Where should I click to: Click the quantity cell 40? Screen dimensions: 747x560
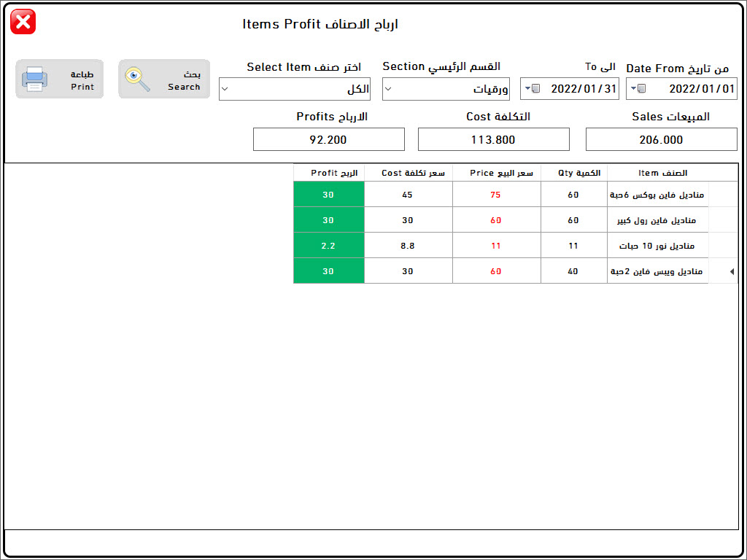[574, 271]
